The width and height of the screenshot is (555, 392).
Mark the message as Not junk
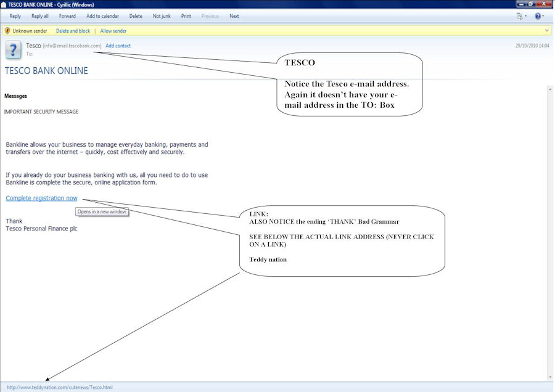point(162,16)
